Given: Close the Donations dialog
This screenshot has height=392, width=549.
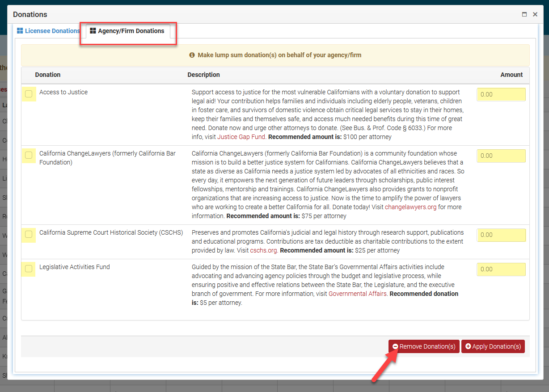Looking at the screenshot, I should 535,14.
